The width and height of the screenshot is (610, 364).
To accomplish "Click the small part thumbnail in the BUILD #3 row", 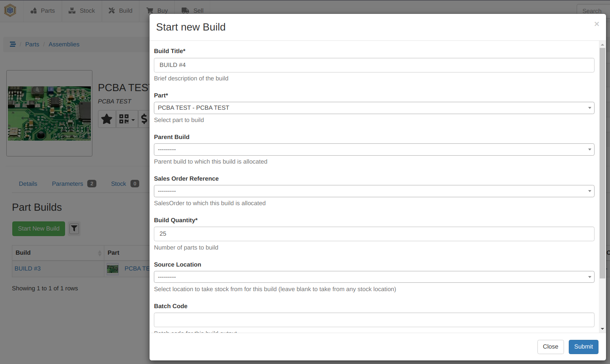I will tap(113, 269).
